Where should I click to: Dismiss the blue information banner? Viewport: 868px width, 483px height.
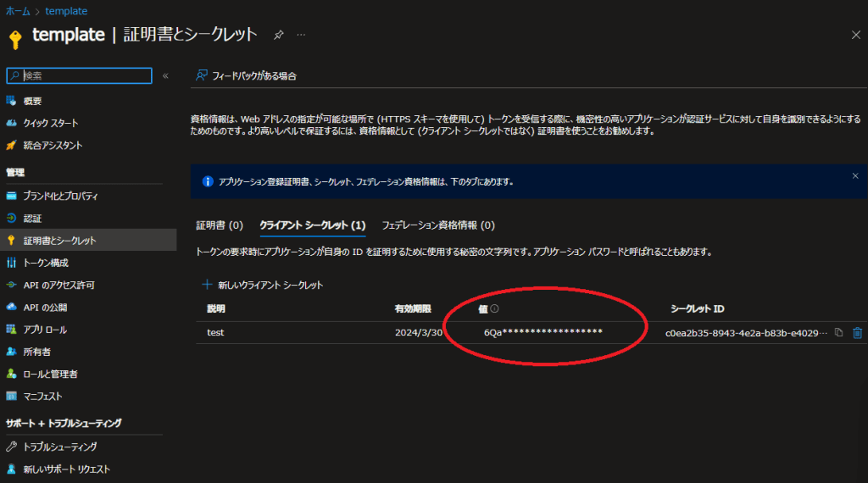pyautogui.click(x=854, y=176)
